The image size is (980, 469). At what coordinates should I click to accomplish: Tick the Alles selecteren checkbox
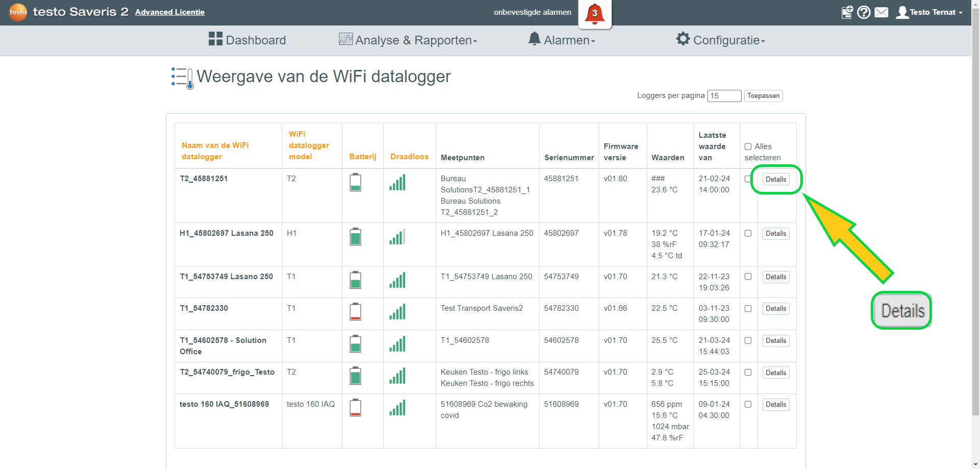(x=748, y=146)
